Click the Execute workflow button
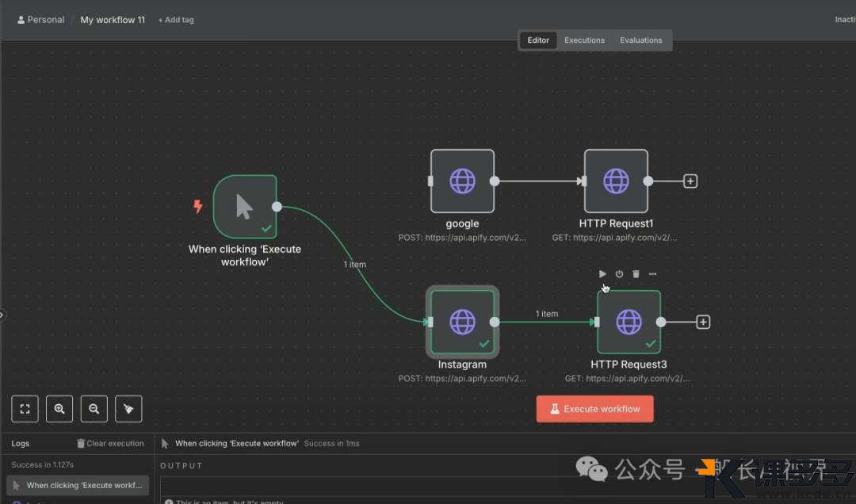This screenshot has height=504, width=856. tap(594, 409)
